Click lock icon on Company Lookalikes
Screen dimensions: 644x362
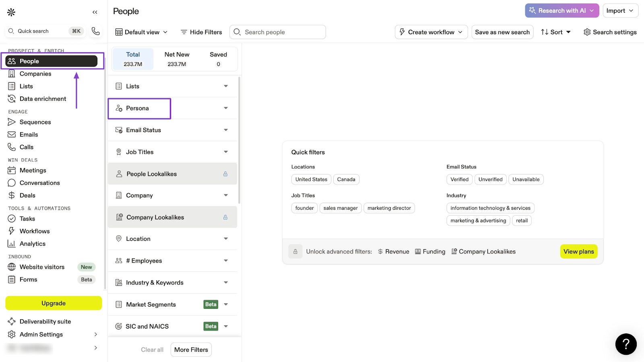(x=225, y=217)
